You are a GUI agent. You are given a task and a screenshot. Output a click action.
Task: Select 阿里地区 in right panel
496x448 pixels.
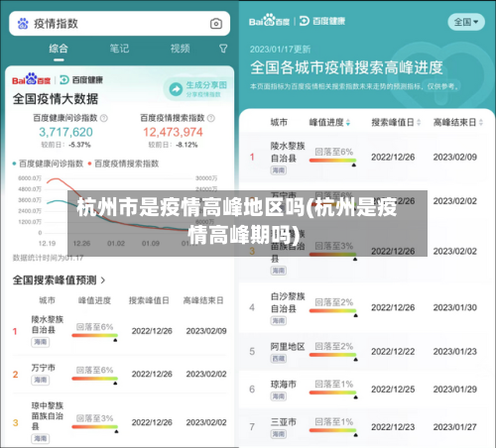coord(366,352)
